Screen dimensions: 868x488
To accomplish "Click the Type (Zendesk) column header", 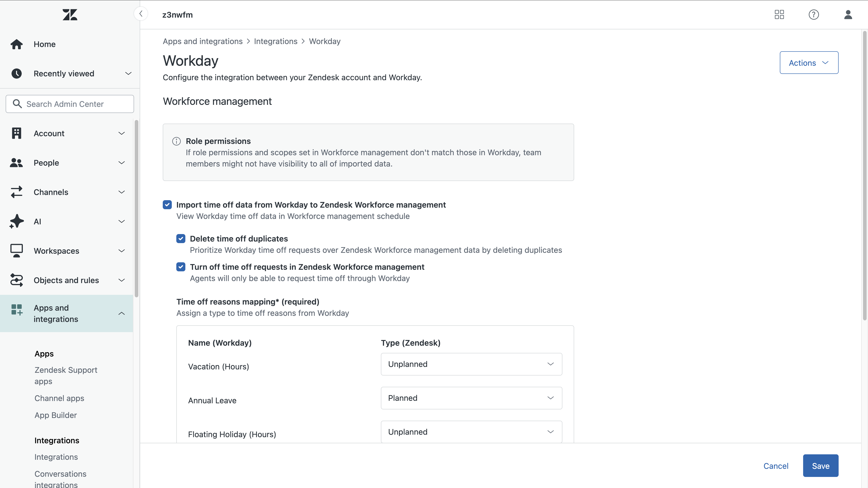I will point(410,343).
